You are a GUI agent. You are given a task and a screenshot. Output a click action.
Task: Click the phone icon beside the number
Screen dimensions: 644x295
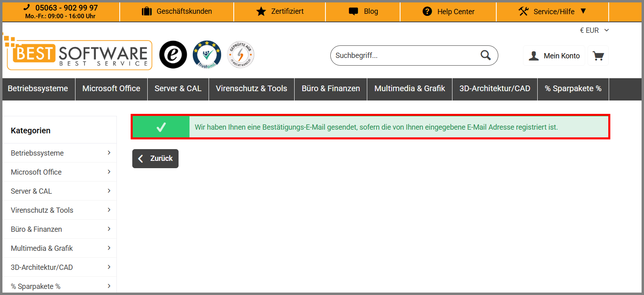[27, 7]
